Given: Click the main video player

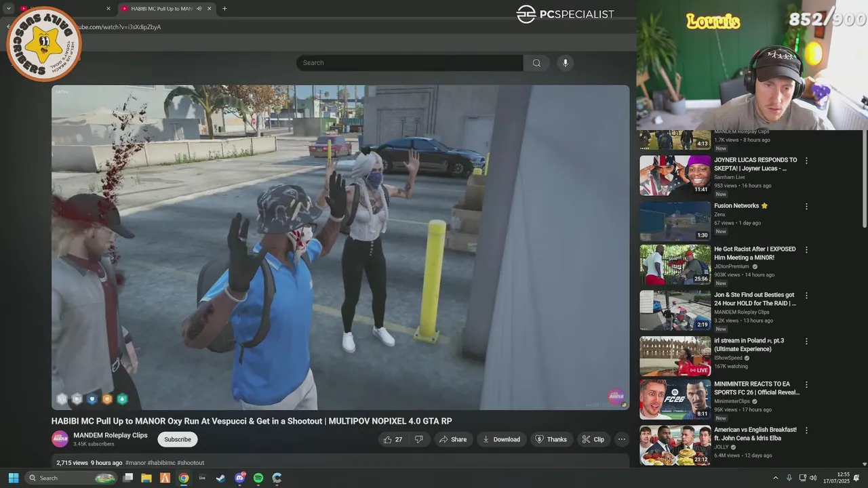Looking at the screenshot, I should coord(340,247).
